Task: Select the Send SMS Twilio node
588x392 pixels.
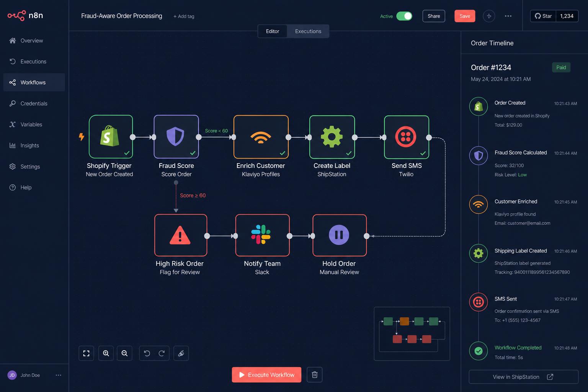Action: pos(407,137)
